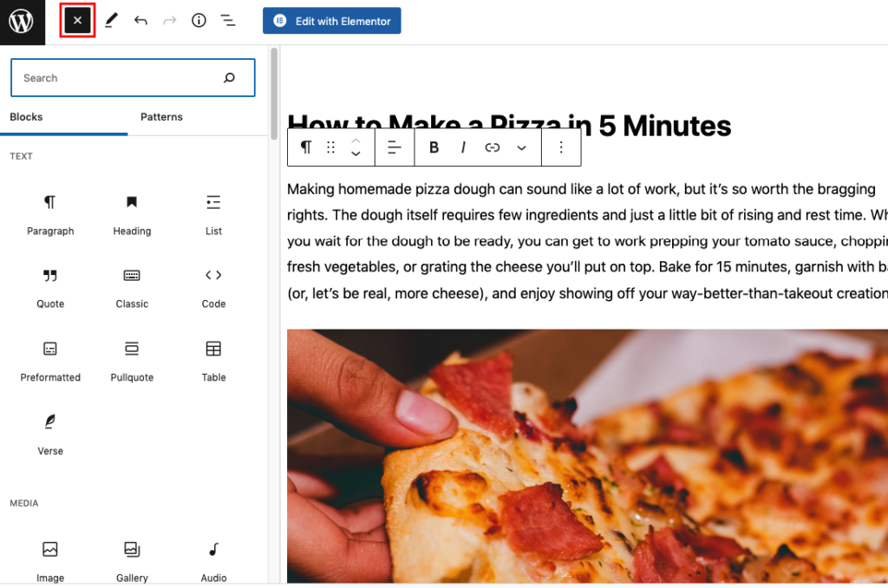Insert a List block
This screenshot has height=588, width=888.
click(213, 215)
